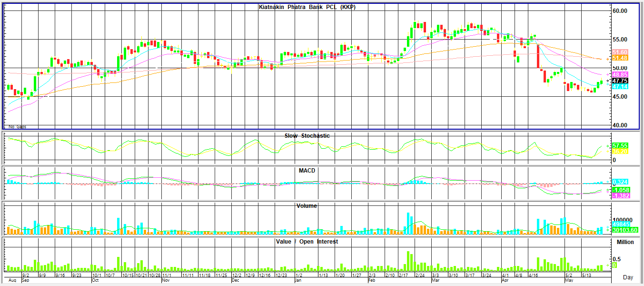Click the 12/23 date label
Viewport: 644px width, 286px height.
[x=281, y=276]
